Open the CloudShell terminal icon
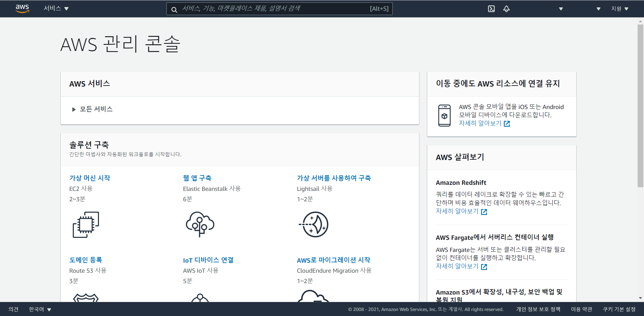 click(491, 9)
